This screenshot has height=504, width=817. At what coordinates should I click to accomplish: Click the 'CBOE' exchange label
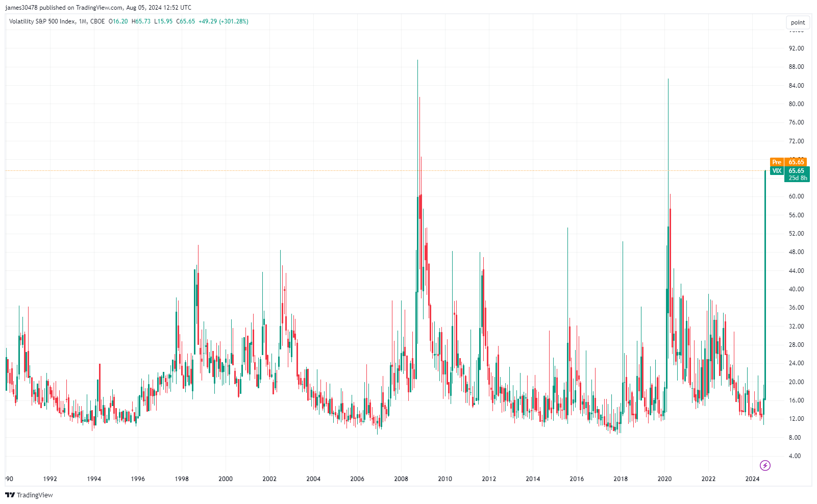point(97,21)
